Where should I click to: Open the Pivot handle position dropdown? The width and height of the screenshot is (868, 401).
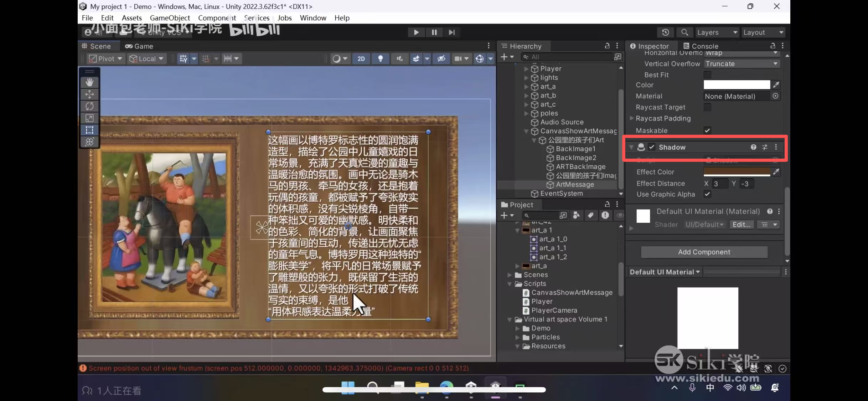coord(105,59)
